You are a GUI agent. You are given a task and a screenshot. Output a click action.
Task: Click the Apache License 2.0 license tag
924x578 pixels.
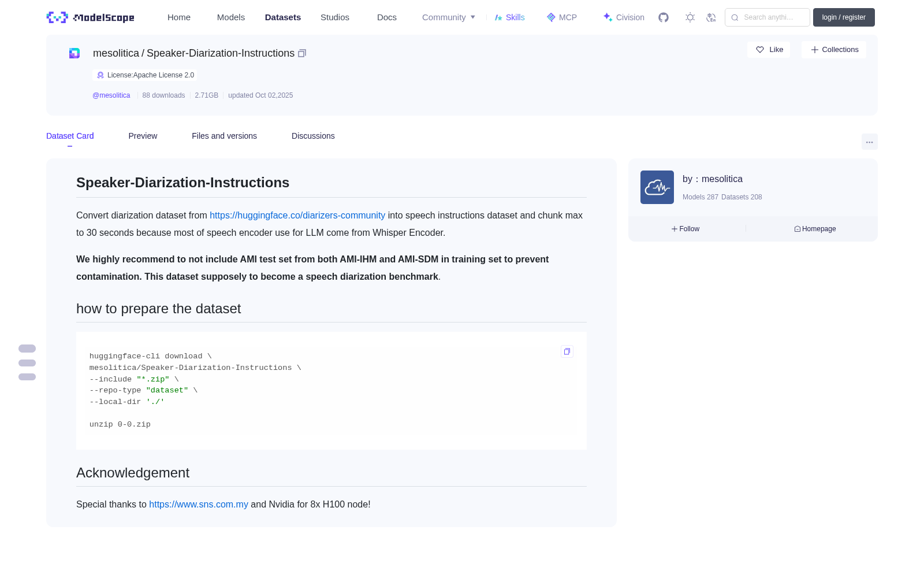tap(145, 75)
